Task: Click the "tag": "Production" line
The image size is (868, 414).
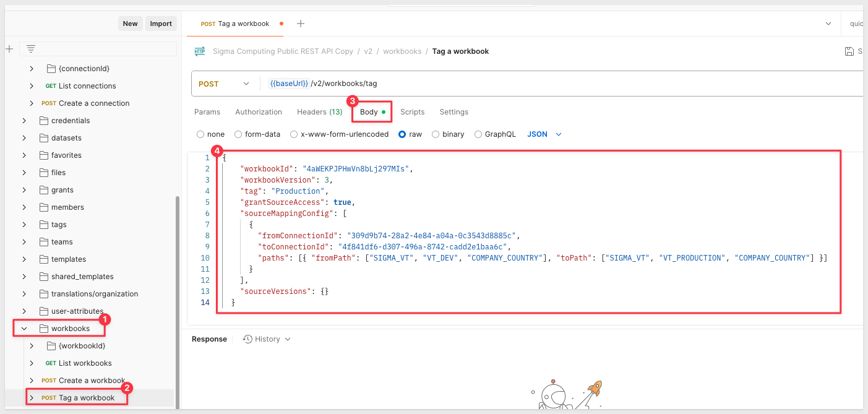Action: coord(284,191)
